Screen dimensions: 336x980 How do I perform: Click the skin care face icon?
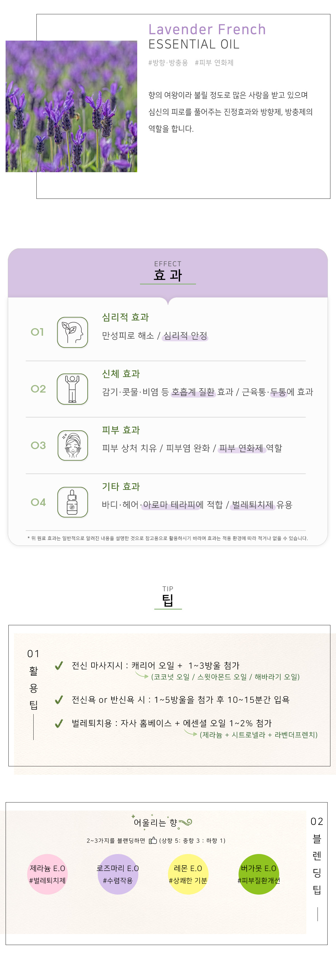tap(72, 445)
